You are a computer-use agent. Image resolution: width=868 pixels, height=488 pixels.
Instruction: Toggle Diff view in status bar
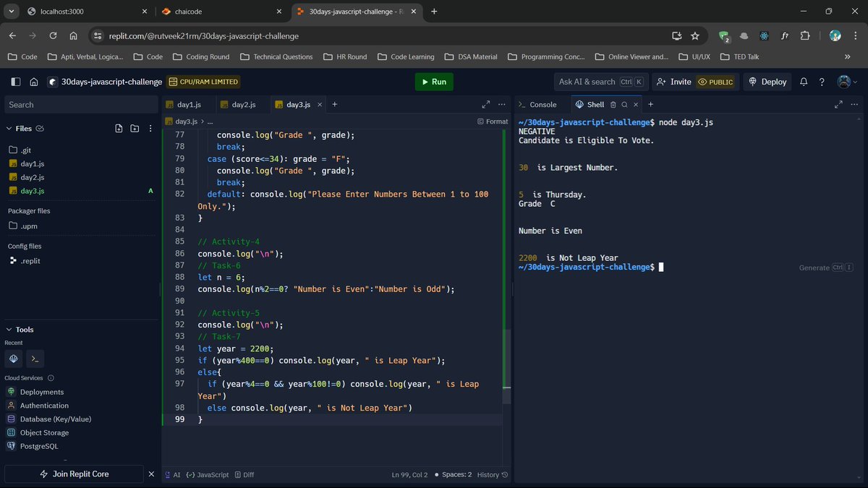tap(244, 475)
